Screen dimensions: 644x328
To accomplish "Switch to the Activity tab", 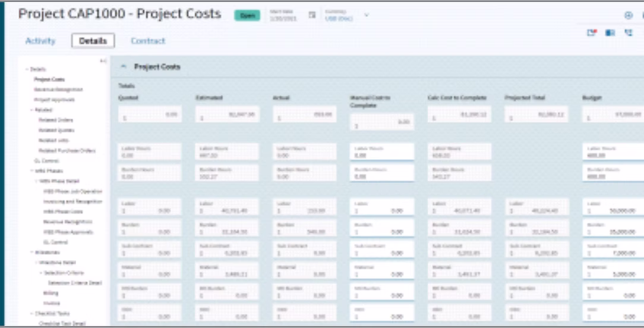I will (x=40, y=40).
